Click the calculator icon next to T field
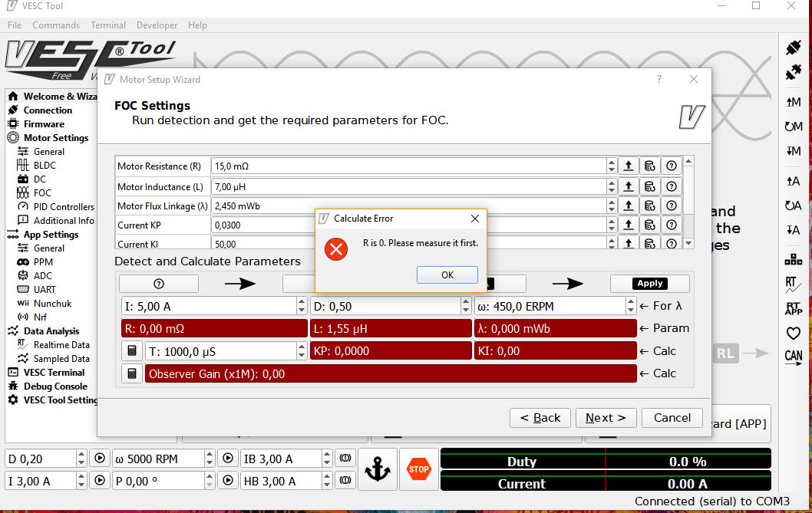The width and height of the screenshot is (812, 513). coord(132,351)
